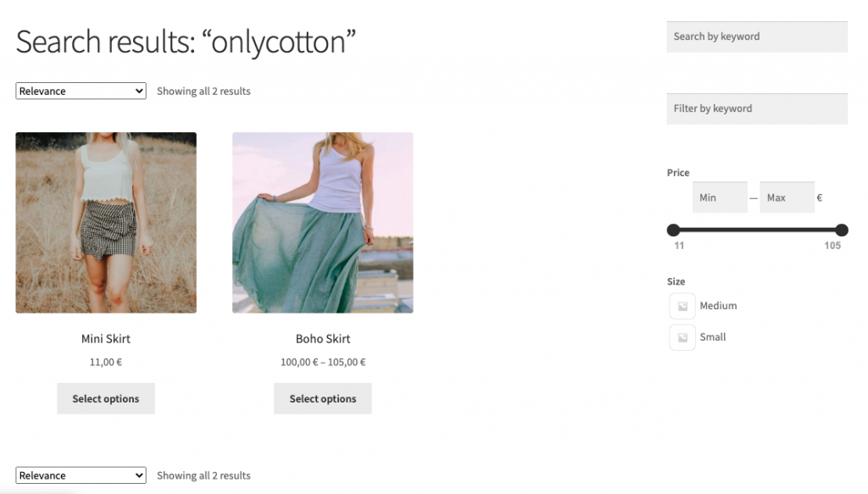This screenshot has width=868, height=494.
Task: Click the Mini Skirt price 11,00 €
Action: click(106, 362)
